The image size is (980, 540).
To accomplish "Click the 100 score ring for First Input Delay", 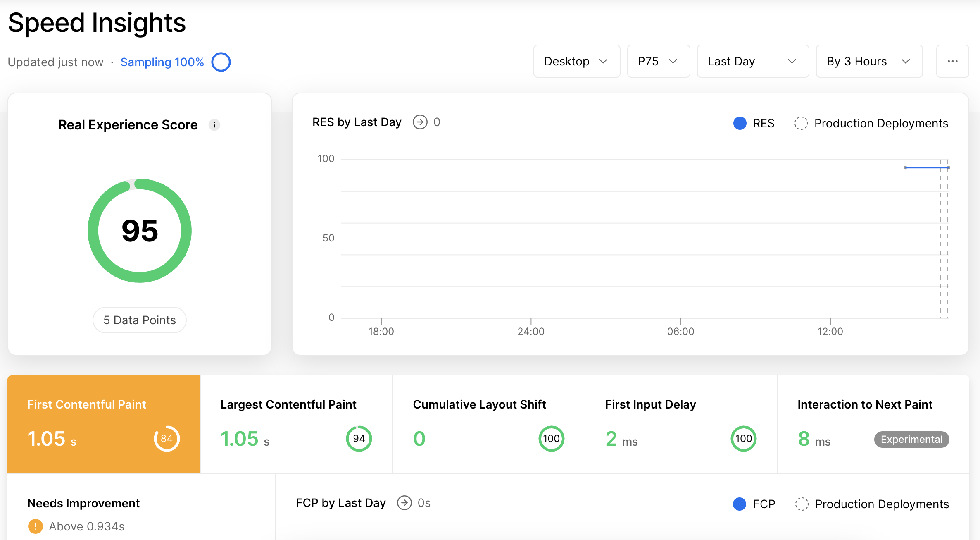I will point(743,439).
